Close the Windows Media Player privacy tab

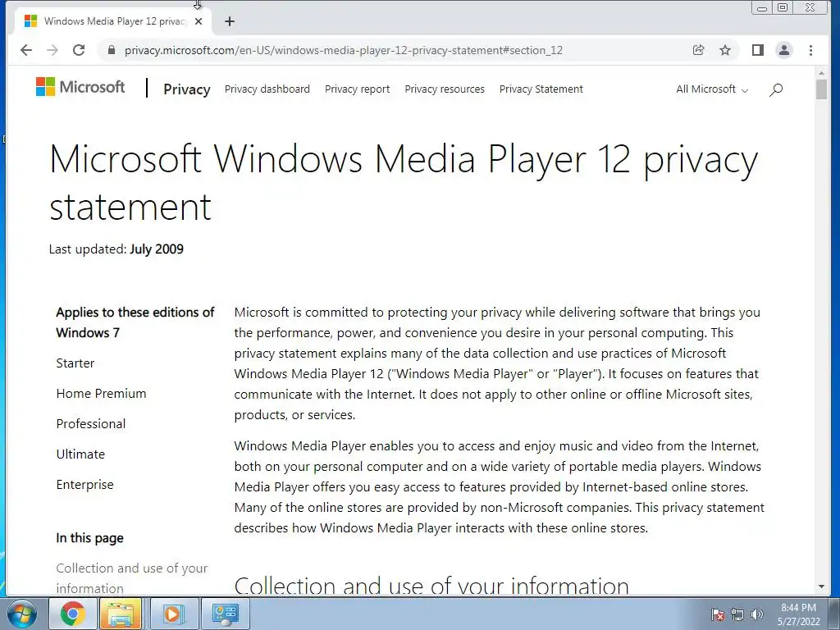click(x=199, y=21)
